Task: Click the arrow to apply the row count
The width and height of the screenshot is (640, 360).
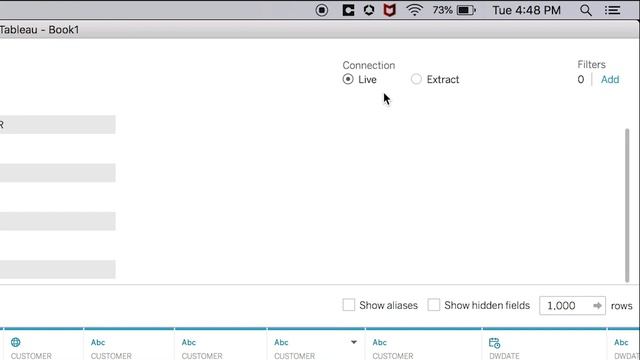Action: (x=598, y=306)
